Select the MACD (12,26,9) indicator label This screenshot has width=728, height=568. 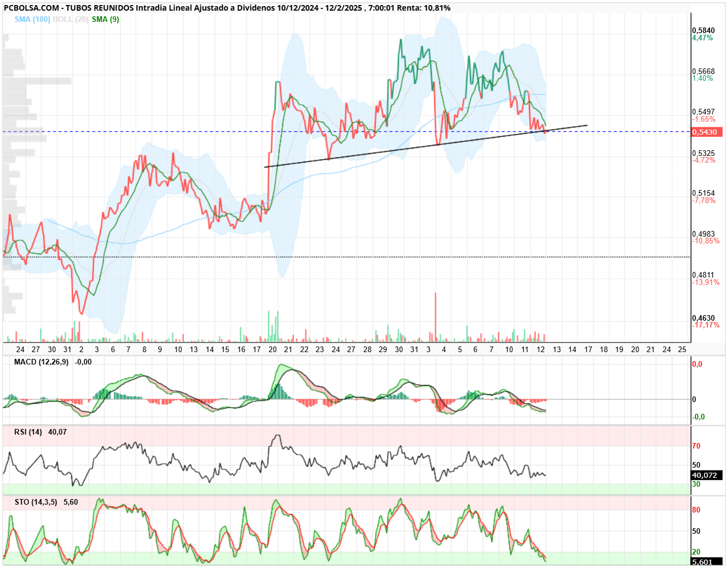[x=42, y=362]
